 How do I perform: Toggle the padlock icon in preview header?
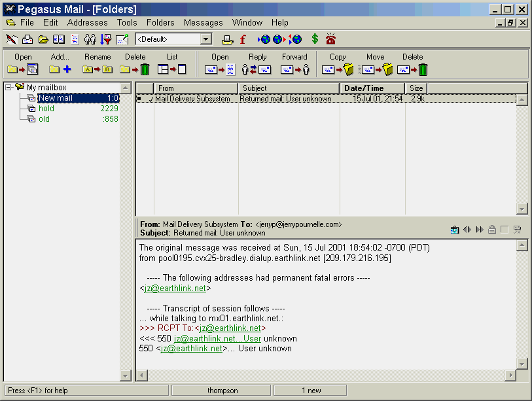(x=491, y=230)
